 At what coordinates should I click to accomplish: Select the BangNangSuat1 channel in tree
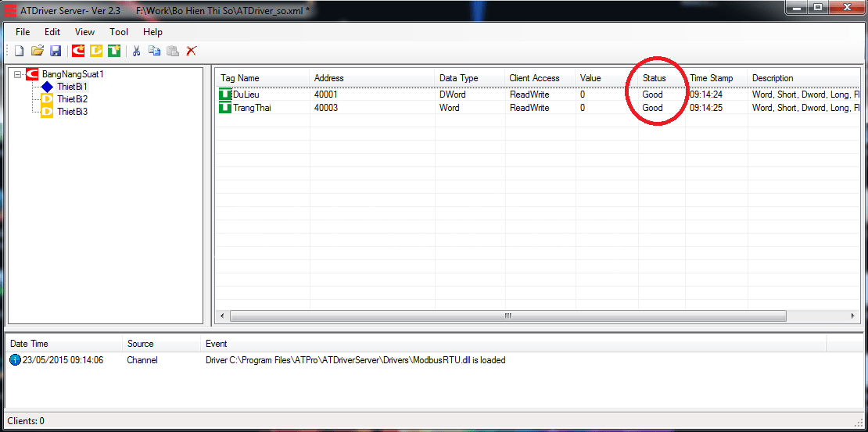(73, 73)
